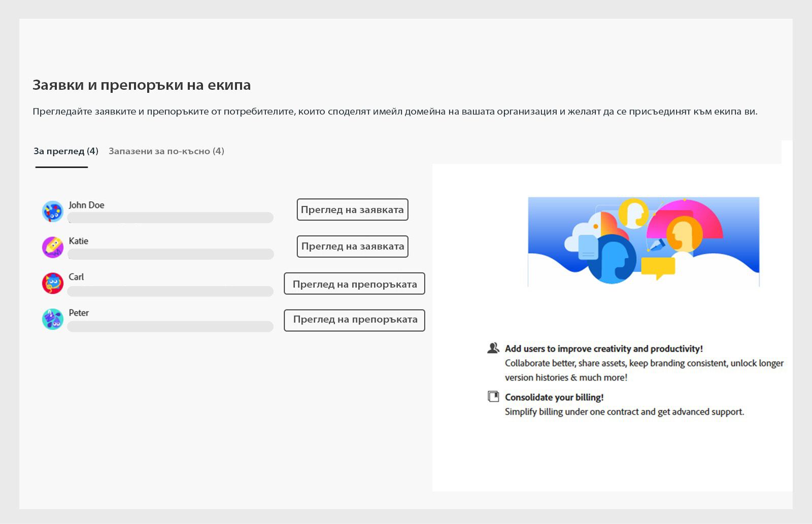The image size is (812, 524).
Task: Open the Запазени за по-късно (4) tab
Action: coord(166,151)
